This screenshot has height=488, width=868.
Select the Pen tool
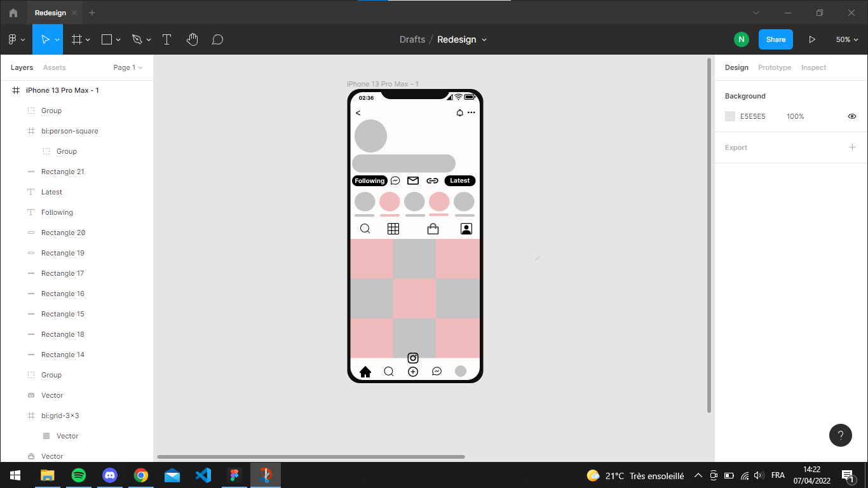(137, 39)
